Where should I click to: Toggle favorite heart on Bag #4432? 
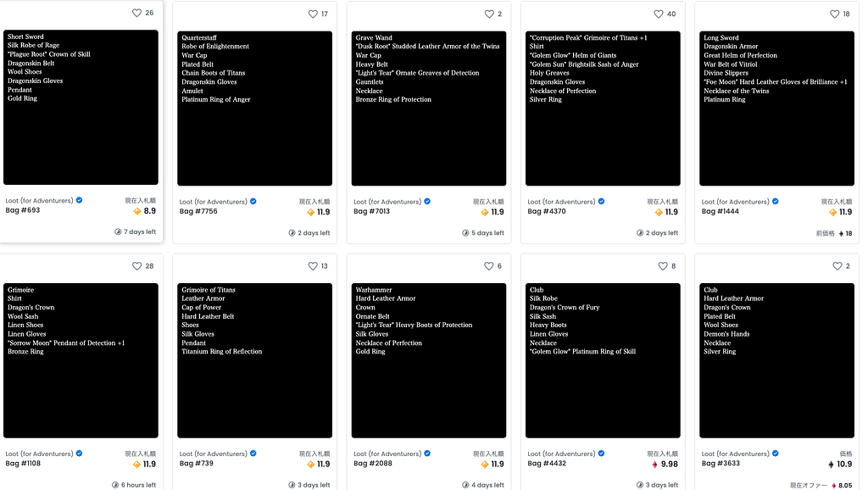(663, 266)
